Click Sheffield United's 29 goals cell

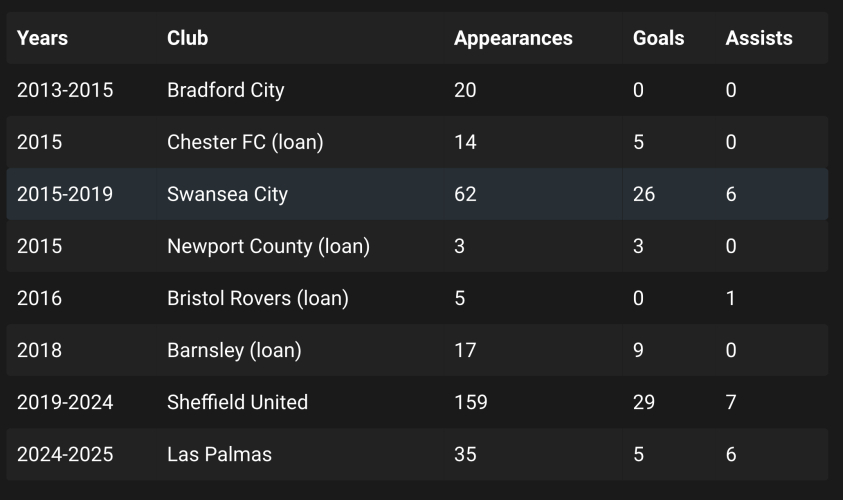click(644, 402)
